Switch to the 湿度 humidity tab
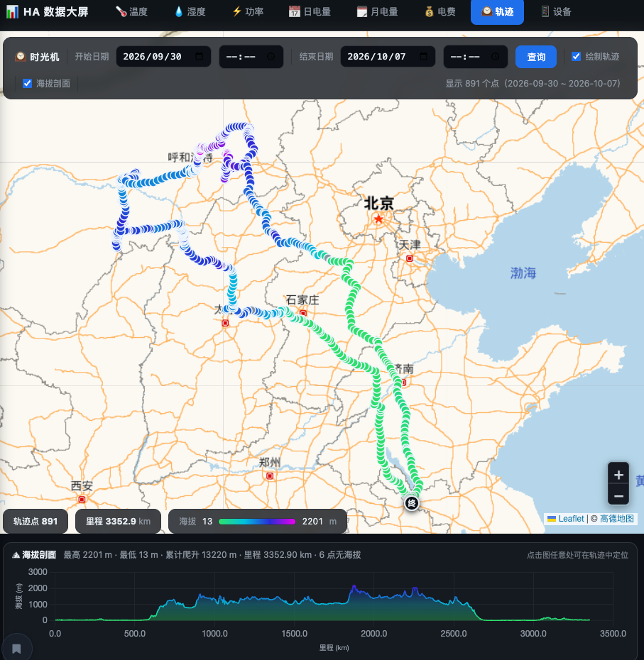Image resolution: width=644 pixels, height=660 pixels. pyautogui.click(x=190, y=12)
